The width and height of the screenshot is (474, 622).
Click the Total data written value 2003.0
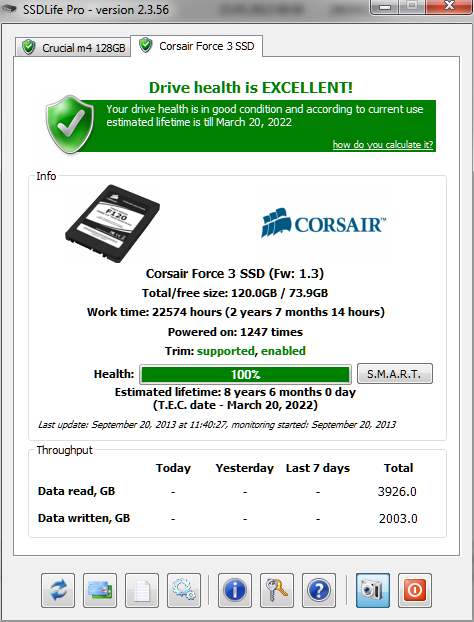coord(398,518)
